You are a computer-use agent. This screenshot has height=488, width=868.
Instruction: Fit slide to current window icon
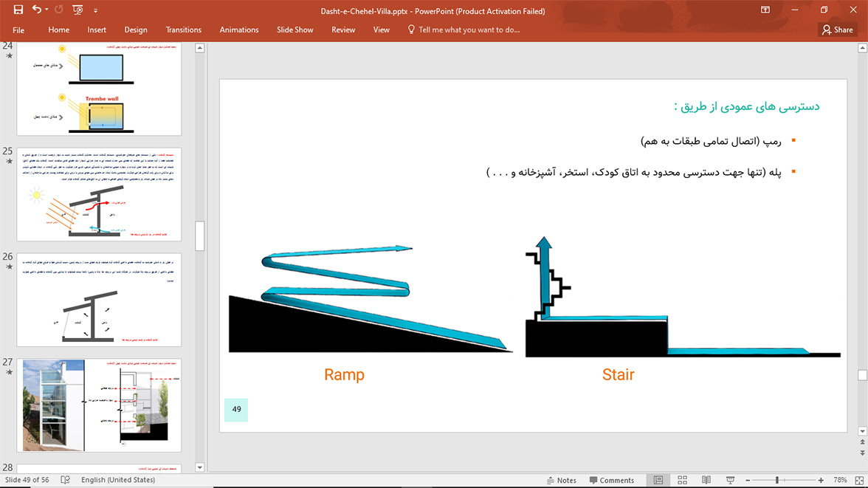pyautogui.click(x=859, y=480)
